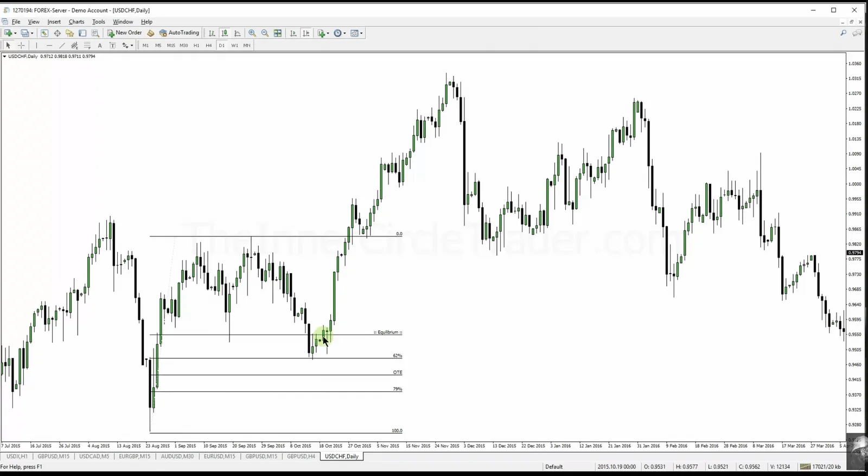Set timeframe to H4
This screenshot has height=476, width=868.
point(209,46)
